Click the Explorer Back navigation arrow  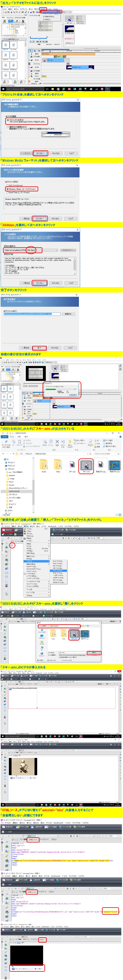[3, 454]
